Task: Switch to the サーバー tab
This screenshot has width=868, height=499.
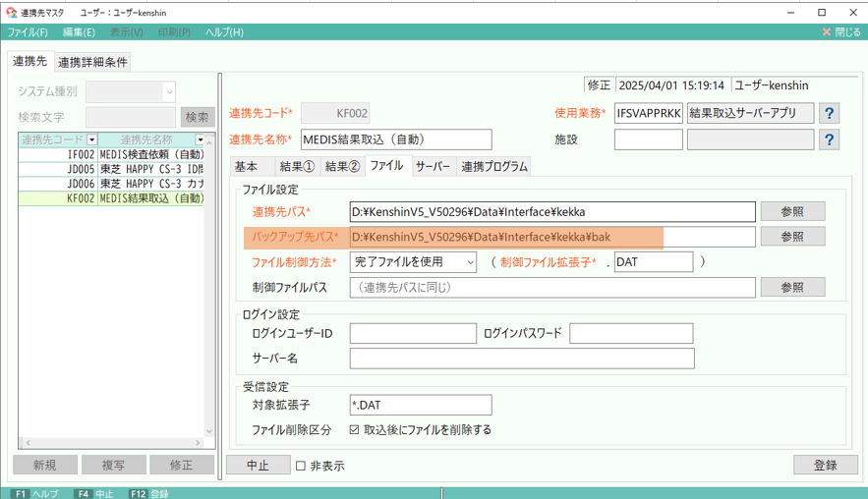Action: click(433, 166)
